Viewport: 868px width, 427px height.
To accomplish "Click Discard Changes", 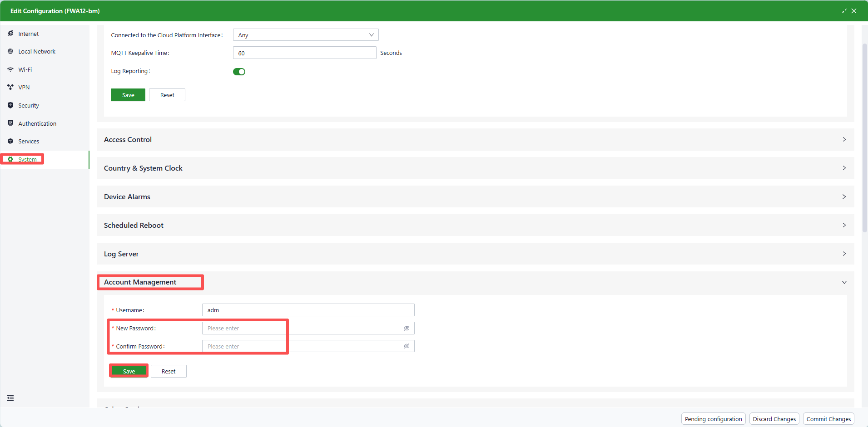I will point(774,419).
